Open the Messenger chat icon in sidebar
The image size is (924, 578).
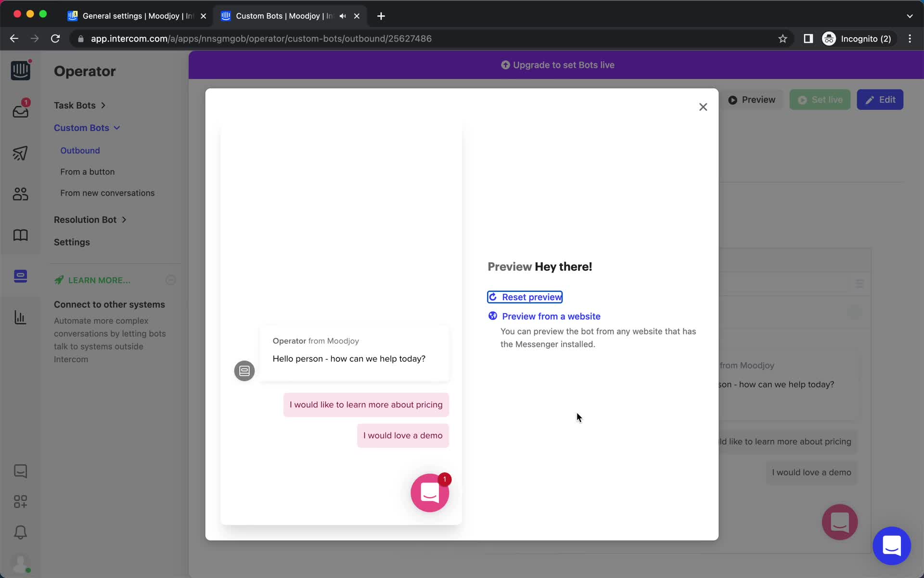tap(20, 471)
